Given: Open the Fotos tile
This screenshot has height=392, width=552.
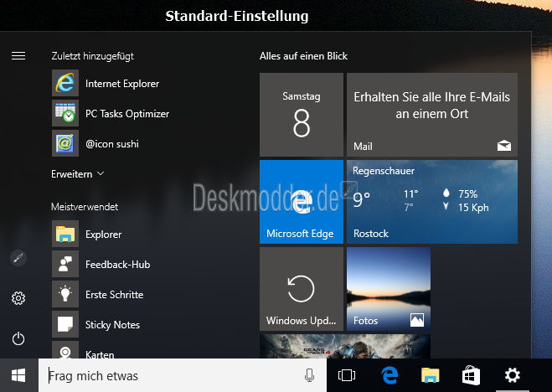Looking at the screenshot, I should tap(389, 288).
